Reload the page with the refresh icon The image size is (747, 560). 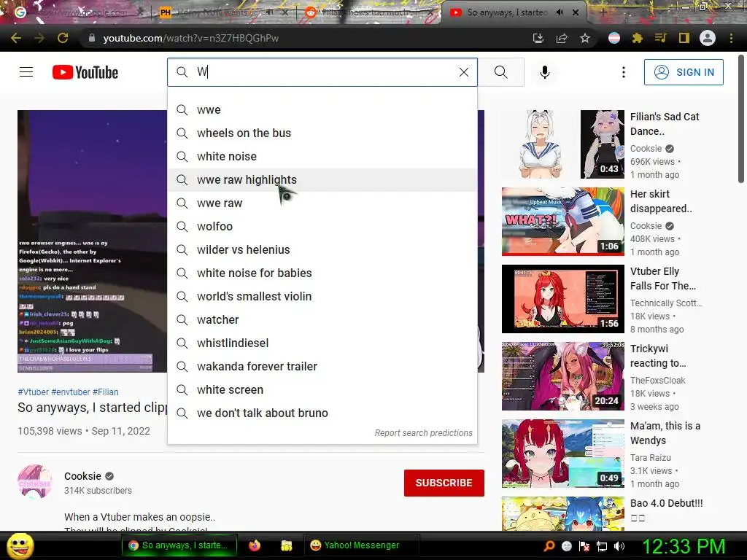point(63,38)
